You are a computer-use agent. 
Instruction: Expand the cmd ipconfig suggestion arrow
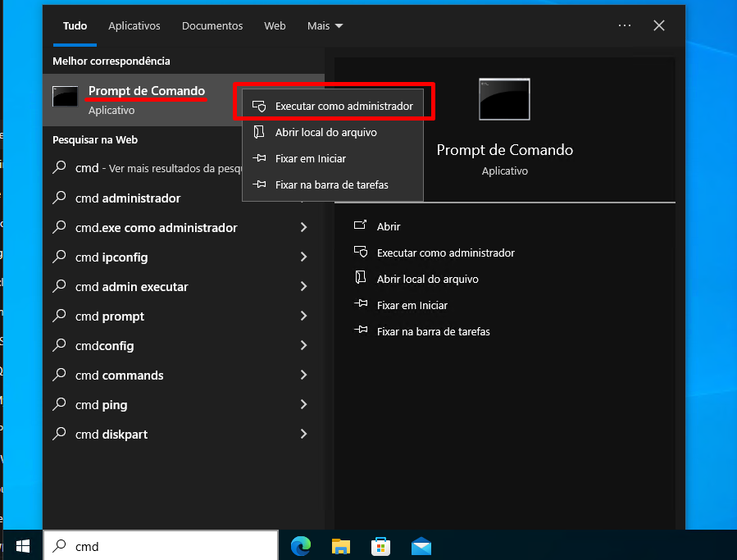pos(303,257)
